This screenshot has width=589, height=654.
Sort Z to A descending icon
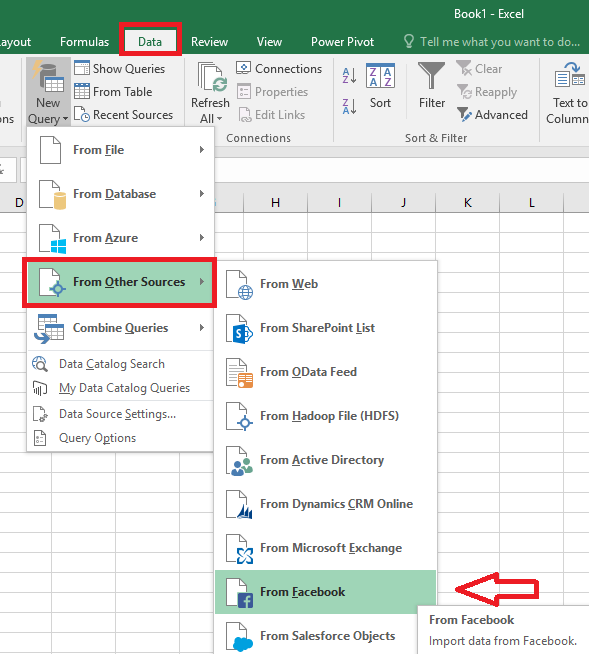(x=349, y=106)
